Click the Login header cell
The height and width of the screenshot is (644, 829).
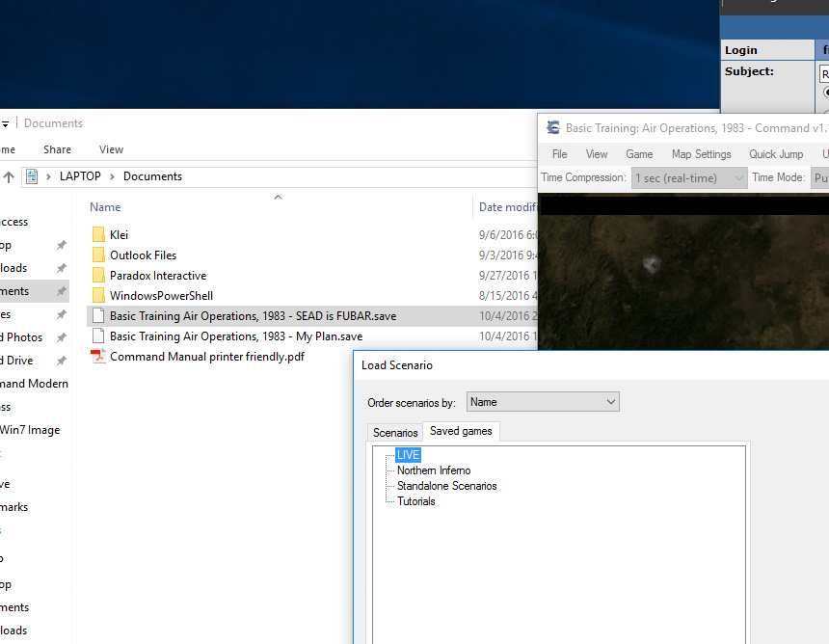point(767,50)
